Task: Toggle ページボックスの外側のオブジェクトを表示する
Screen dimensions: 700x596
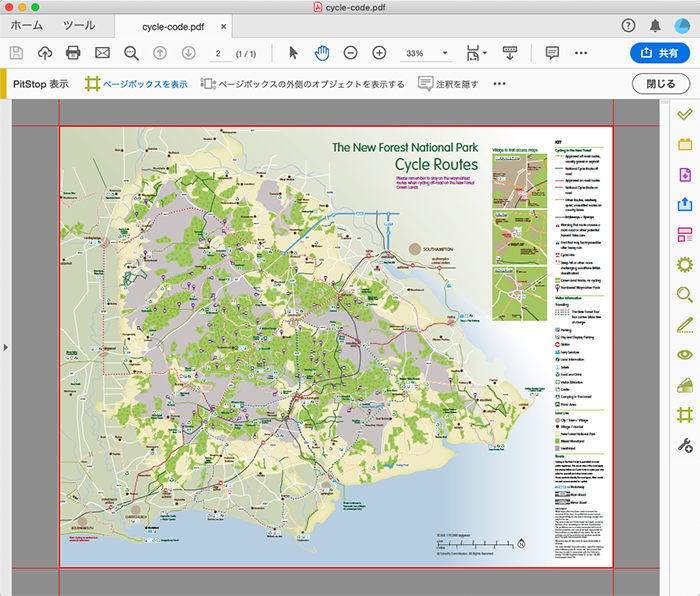Action: coord(302,84)
